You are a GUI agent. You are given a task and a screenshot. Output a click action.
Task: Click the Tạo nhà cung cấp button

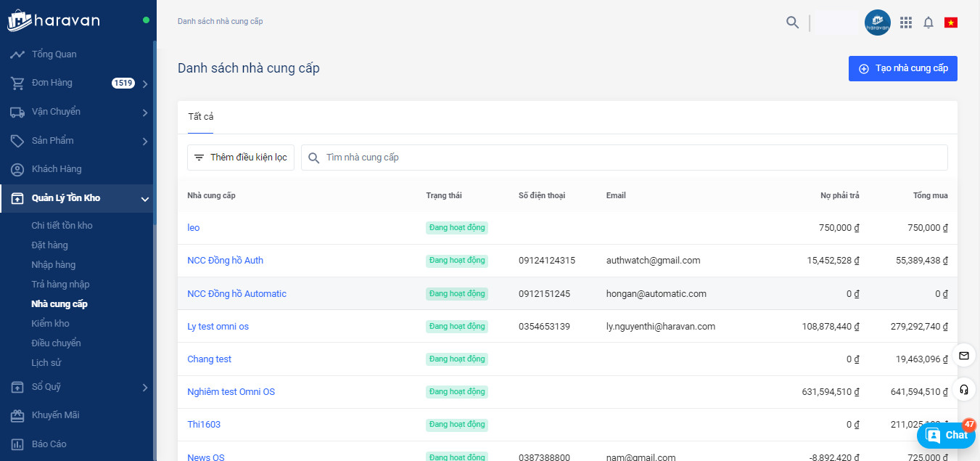click(x=902, y=68)
